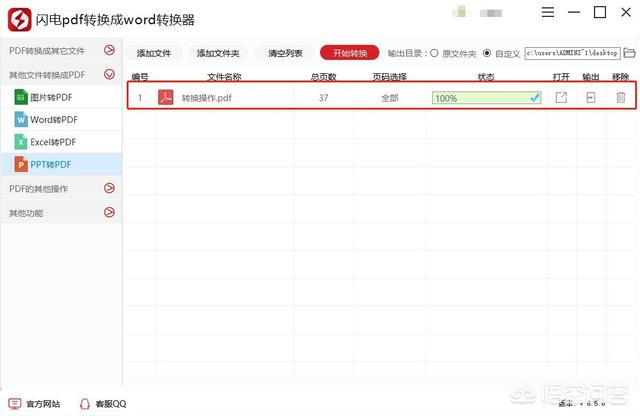Click 添加文件 button

[154, 53]
